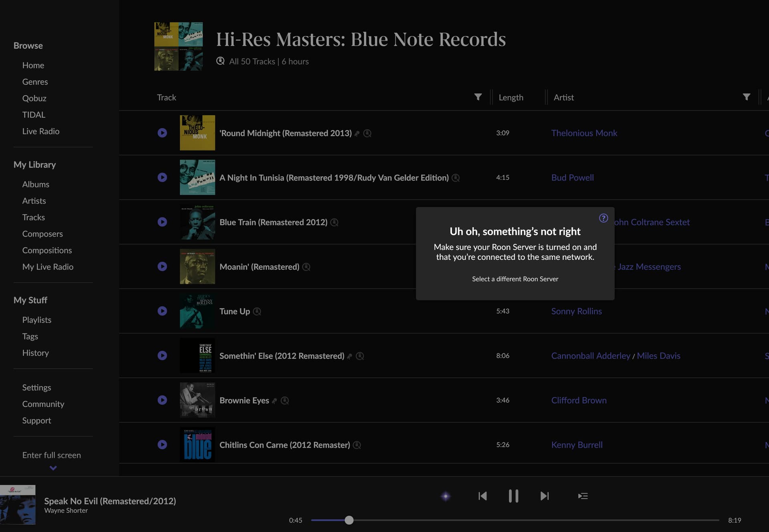
Task: Play A Night In Tunisia track
Action: [x=162, y=177]
